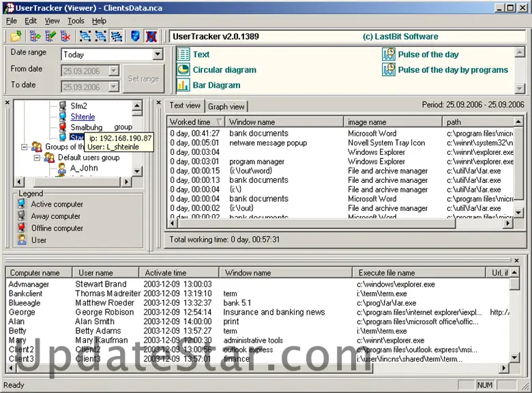Click the Set range button
This screenshot has height=393, width=532.
143,78
